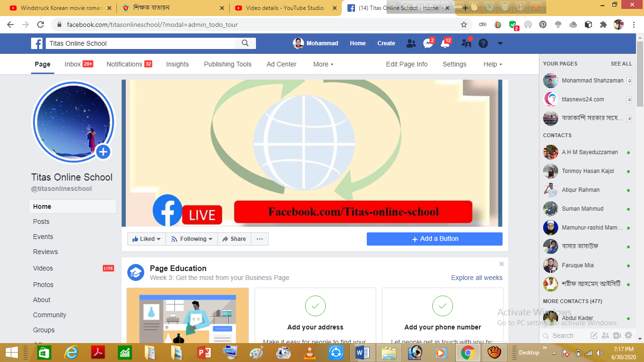The image size is (644, 362).
Task: Launch VLC media player from the taskbar
Action: click(x=309, y=353)
